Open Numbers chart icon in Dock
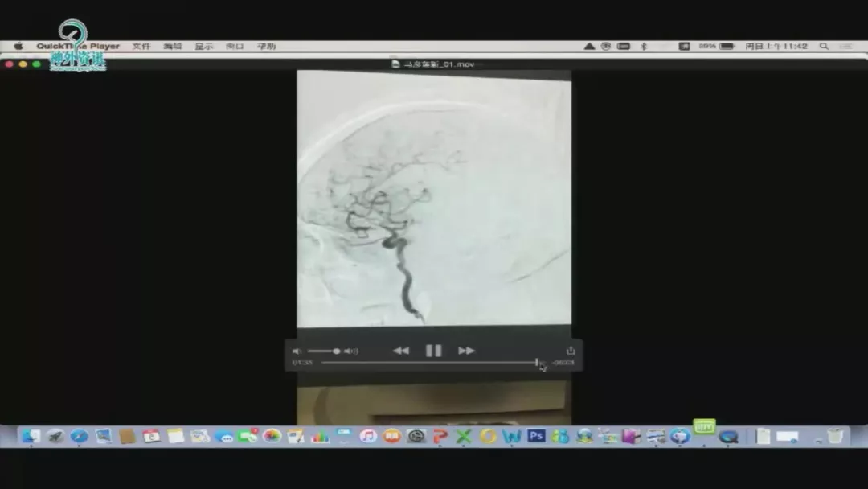Image resolution: width=868 pixels, height=489 pixels. (x=320, y=437)
